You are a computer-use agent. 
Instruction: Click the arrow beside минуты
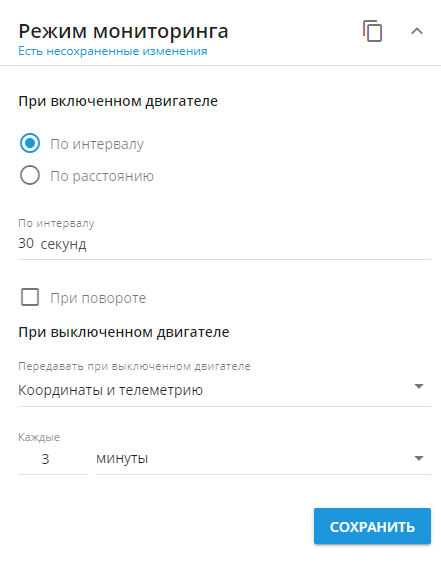tap(419, 458)
